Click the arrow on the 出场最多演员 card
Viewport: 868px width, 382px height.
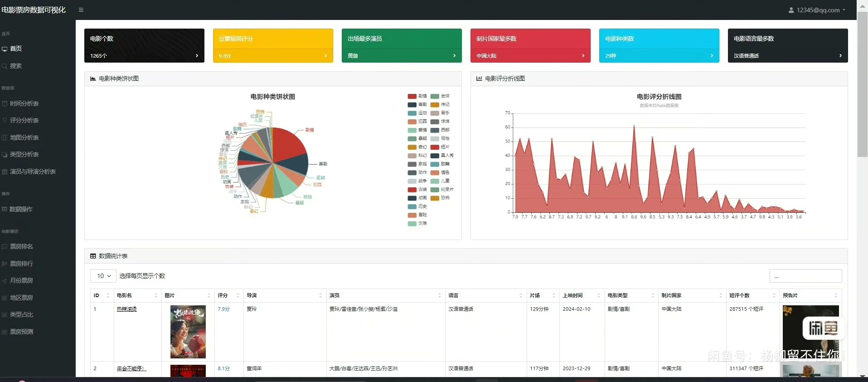[x=454, y=56]
